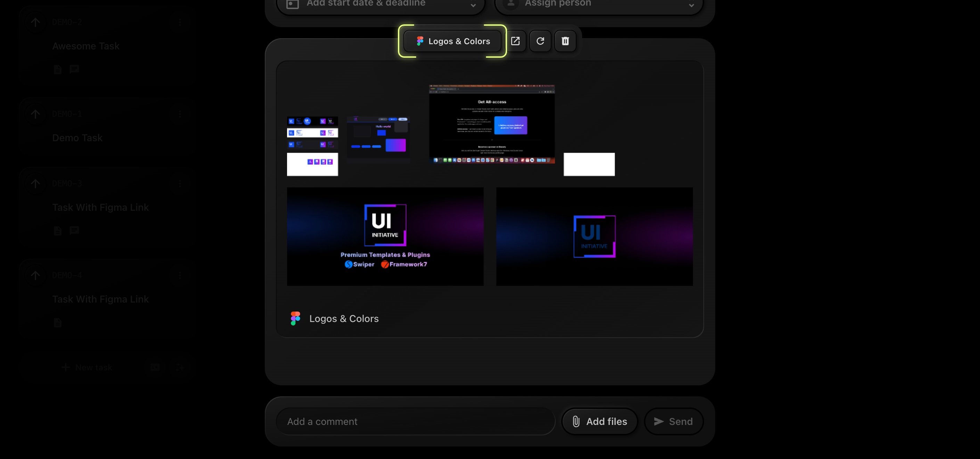Click the AI sparkle icon next to New task
The image size is (980, 459).
pos(180,368)
